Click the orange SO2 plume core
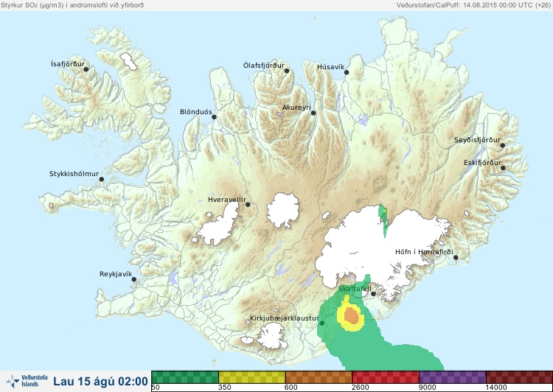This screenshot has height=392, width=553. click(351, 315)
